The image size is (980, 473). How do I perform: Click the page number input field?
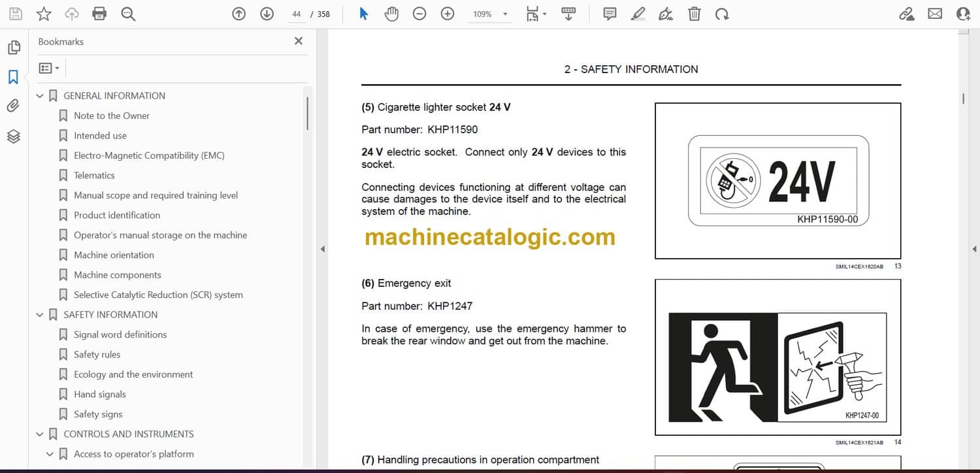pos(297,14)
